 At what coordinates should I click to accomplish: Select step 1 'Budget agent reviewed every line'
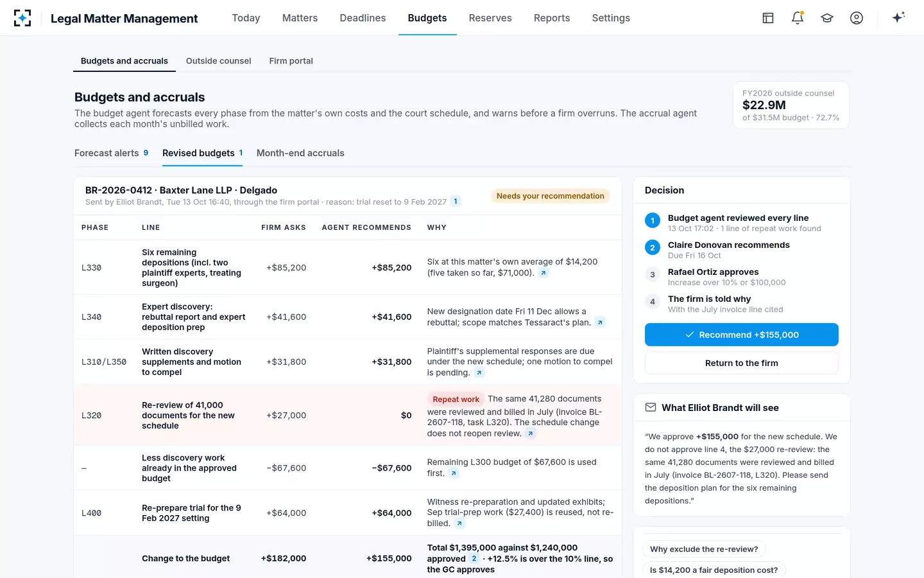click(742, 223)
